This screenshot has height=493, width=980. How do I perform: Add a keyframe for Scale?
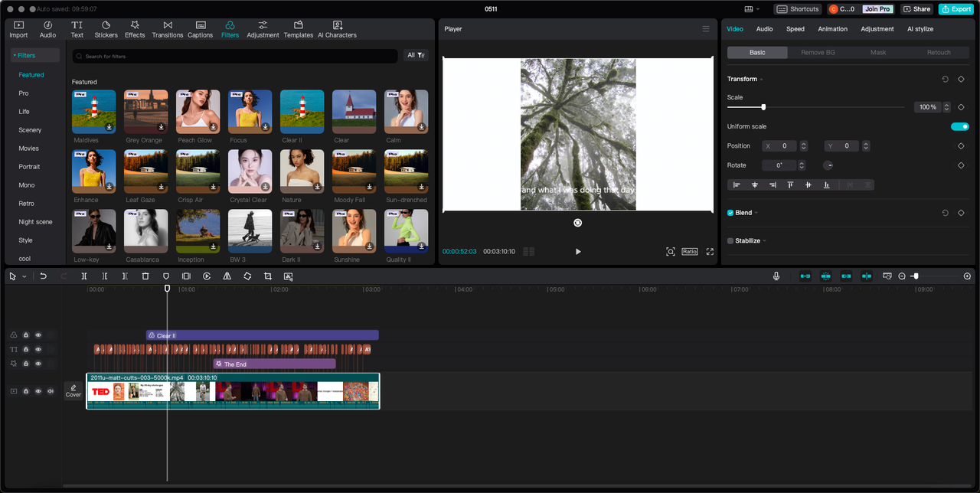tap(961, 107)
